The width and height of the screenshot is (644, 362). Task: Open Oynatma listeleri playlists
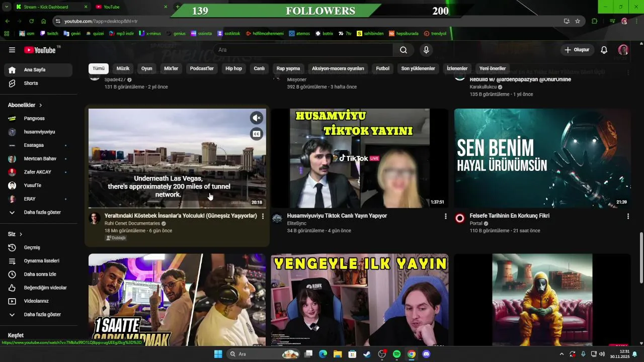click(x=38, y=261)
